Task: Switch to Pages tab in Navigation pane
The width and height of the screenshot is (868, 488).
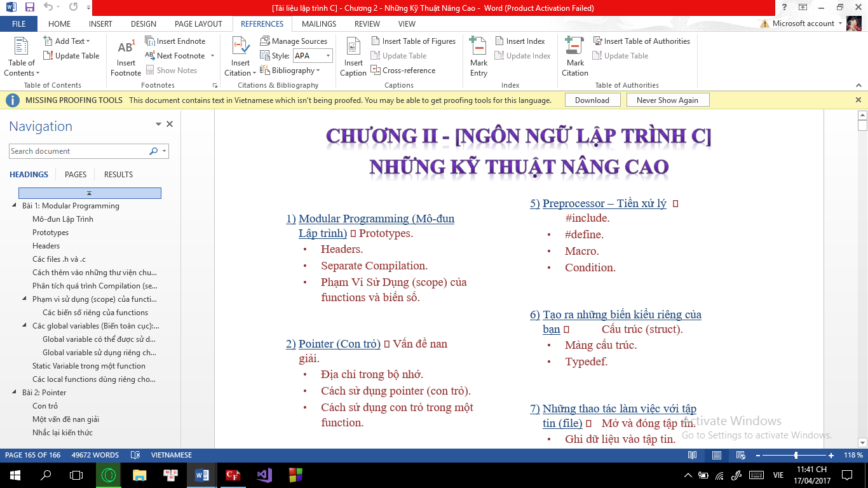Action: click(x=76, y=175)
